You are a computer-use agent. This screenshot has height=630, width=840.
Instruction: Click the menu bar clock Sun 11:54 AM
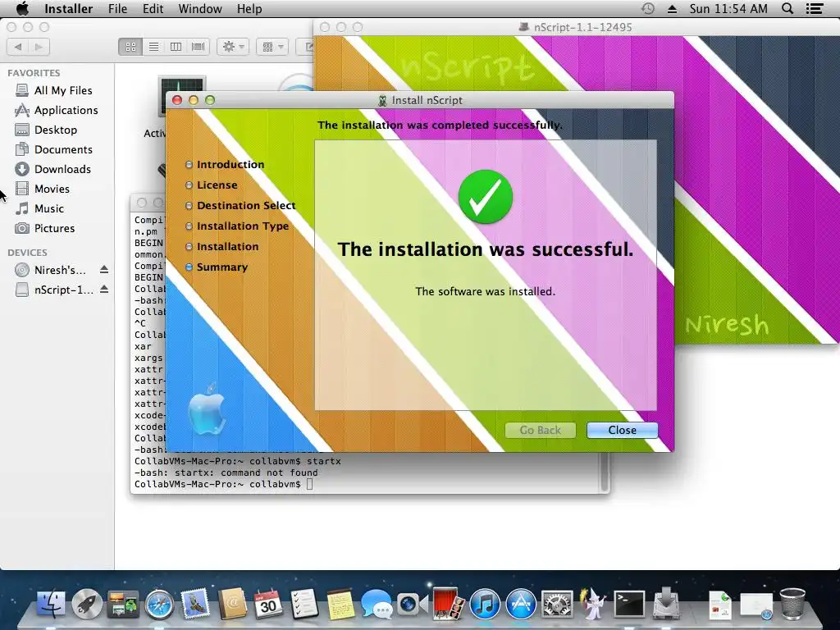click(x=728, y=9)
